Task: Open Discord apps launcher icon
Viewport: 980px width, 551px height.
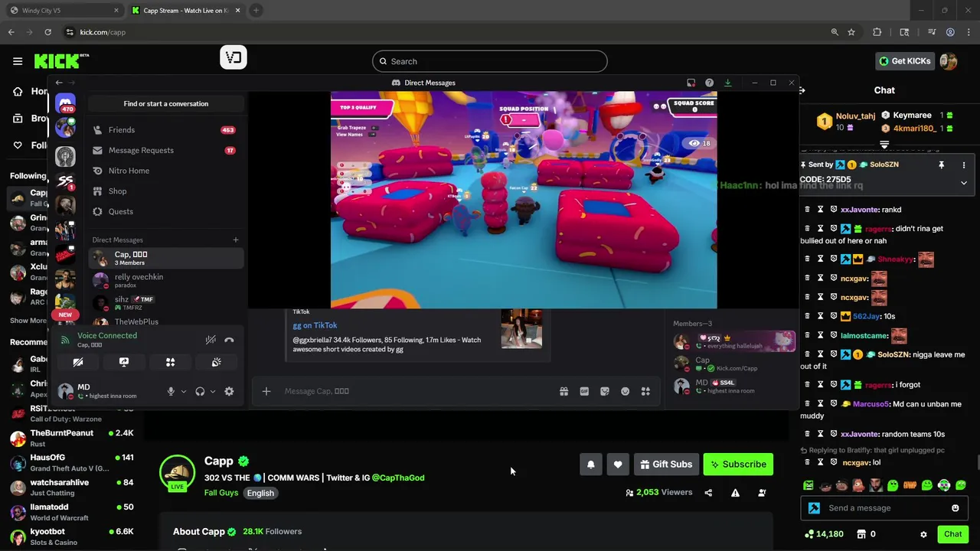Action: pyautogui.click(x=645, y=392)
